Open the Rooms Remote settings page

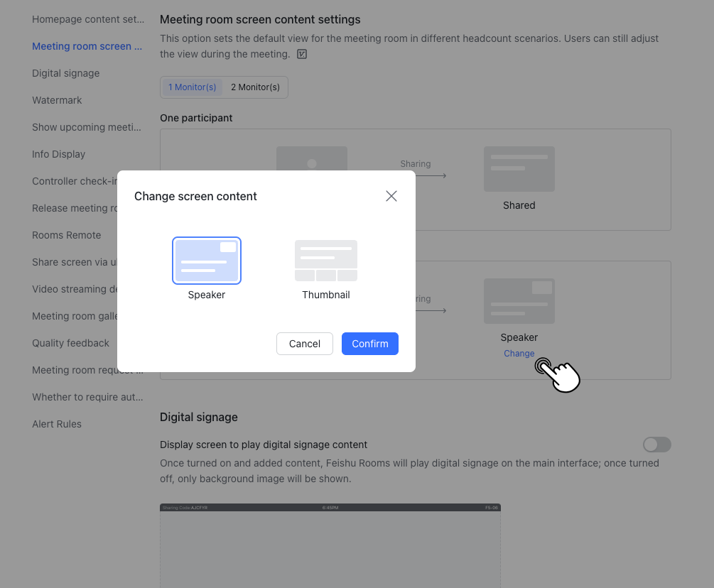tap(66, 235)
